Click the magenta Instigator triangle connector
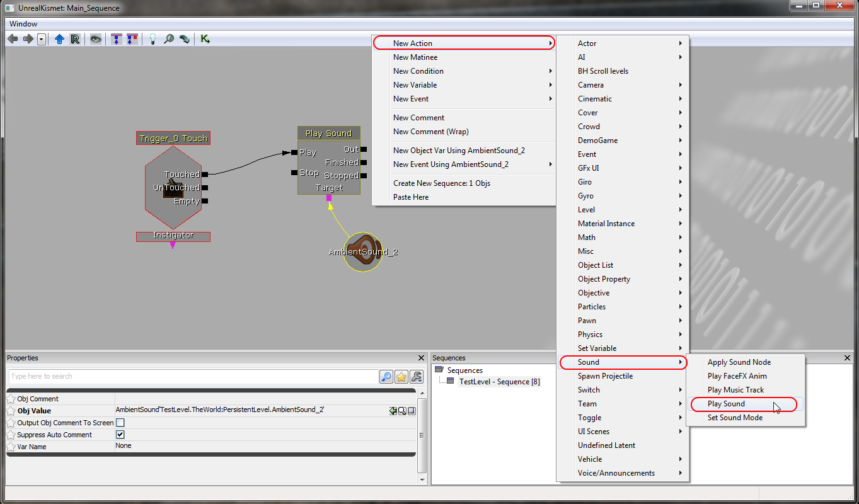The height and width of the screenshot is (504, 859). pyautogui.click(x=173, y=246)
